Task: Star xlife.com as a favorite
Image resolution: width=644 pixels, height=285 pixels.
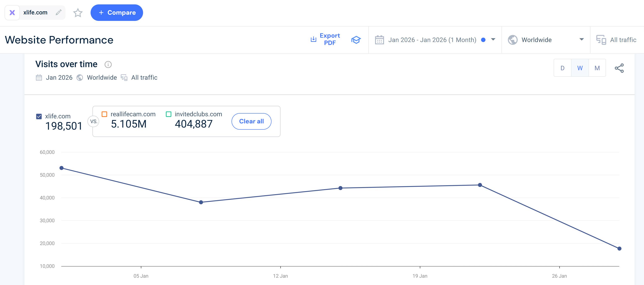Action: pos(78,13)
